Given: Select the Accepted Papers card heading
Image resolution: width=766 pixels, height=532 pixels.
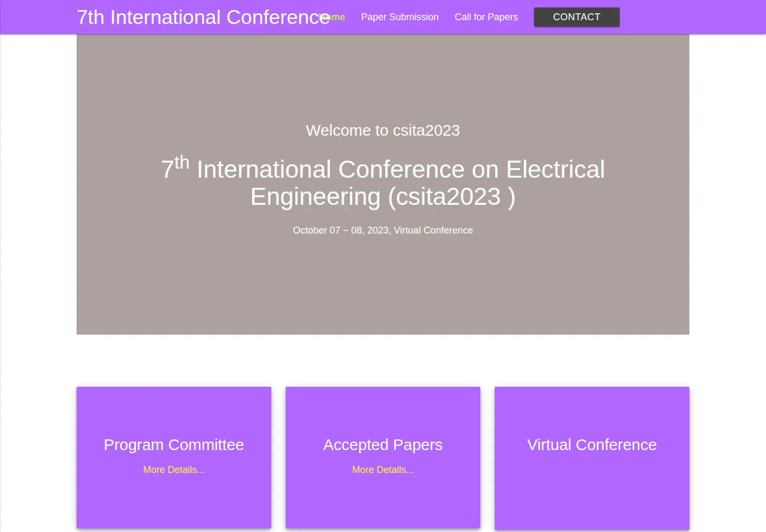Looking at the screenshot, I should [x=383, y=445].
